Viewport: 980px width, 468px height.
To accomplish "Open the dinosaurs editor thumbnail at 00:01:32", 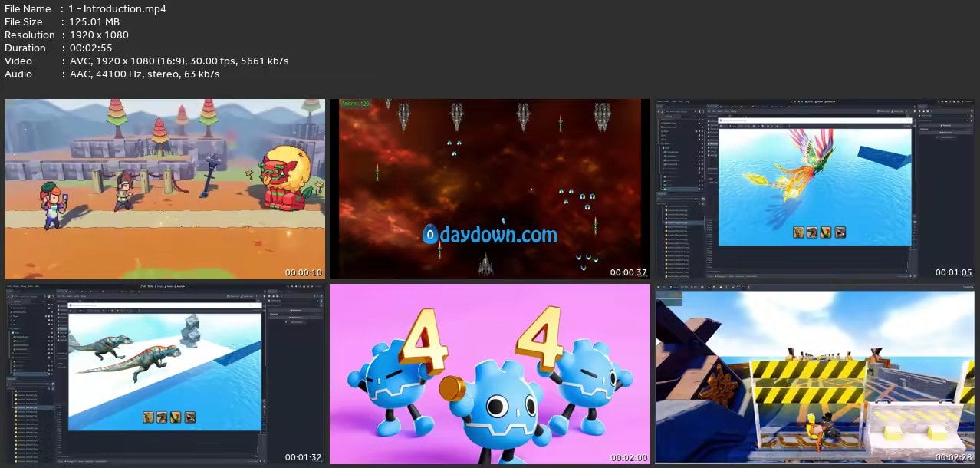I will [x=165, y=374].
